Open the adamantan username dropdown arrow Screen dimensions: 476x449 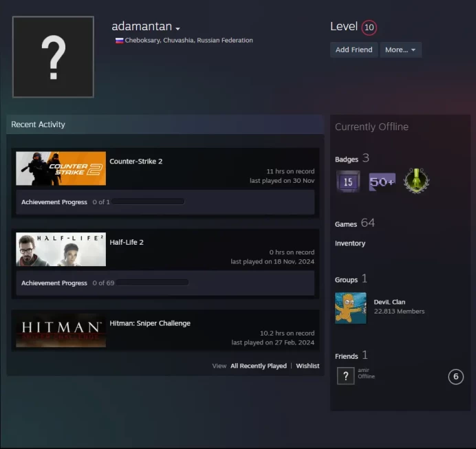tap(178, 28)
